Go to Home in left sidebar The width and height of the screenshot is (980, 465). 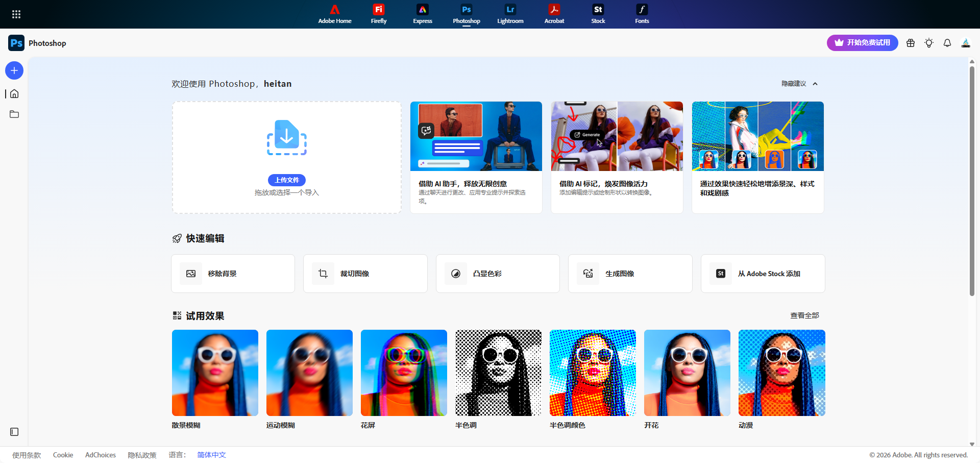[14, 94]
